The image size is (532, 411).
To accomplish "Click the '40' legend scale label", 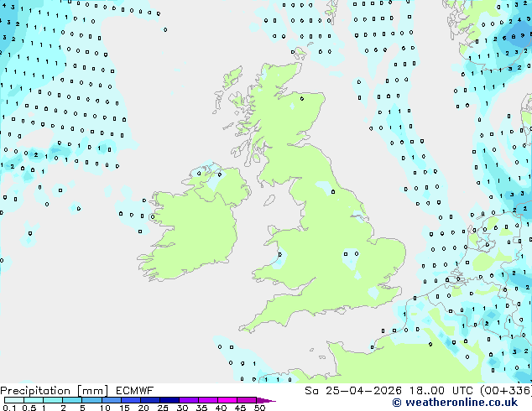I will tap(221, 408).
